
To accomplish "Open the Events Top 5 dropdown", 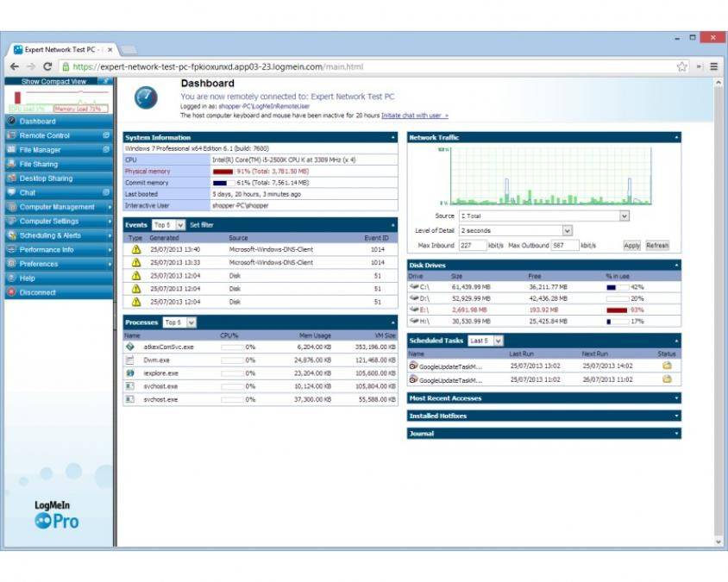I will click(169, 225).
